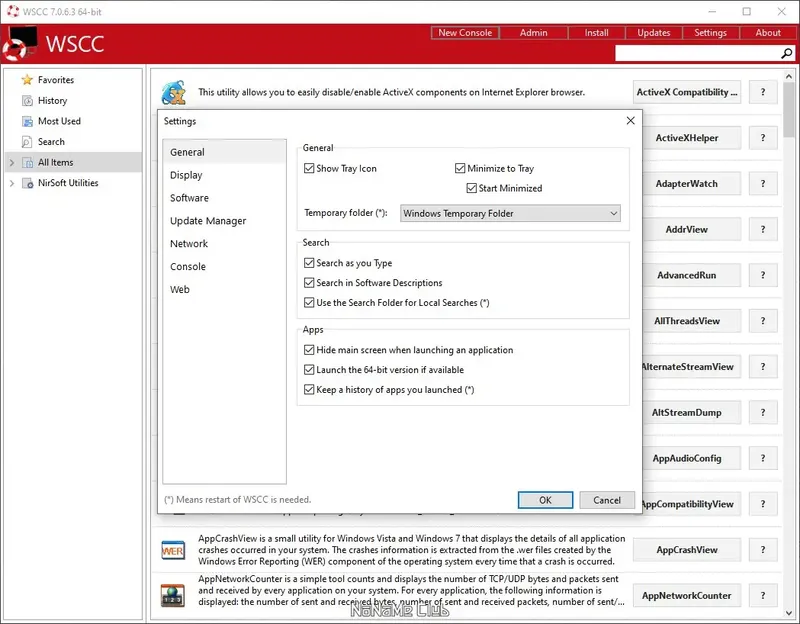The width and height of the screenshot is (800, 624).
Task: Select Display category in Settings dialog
Action: coord(186,174)
